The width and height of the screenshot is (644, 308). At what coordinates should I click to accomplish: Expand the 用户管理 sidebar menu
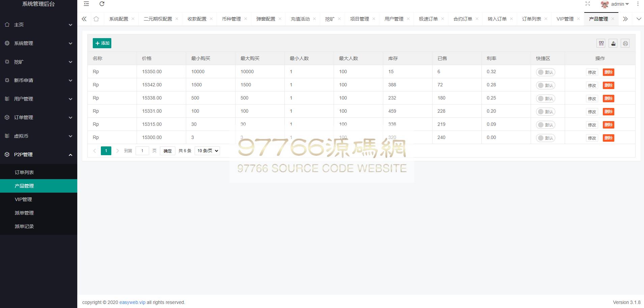pyautogui.click(x=38, y=99)
